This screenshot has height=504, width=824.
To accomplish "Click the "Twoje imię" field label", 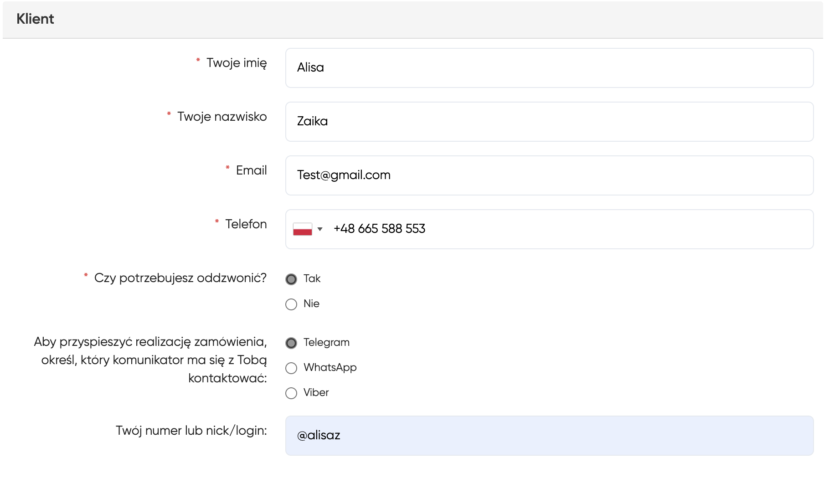I will [236, 63].
